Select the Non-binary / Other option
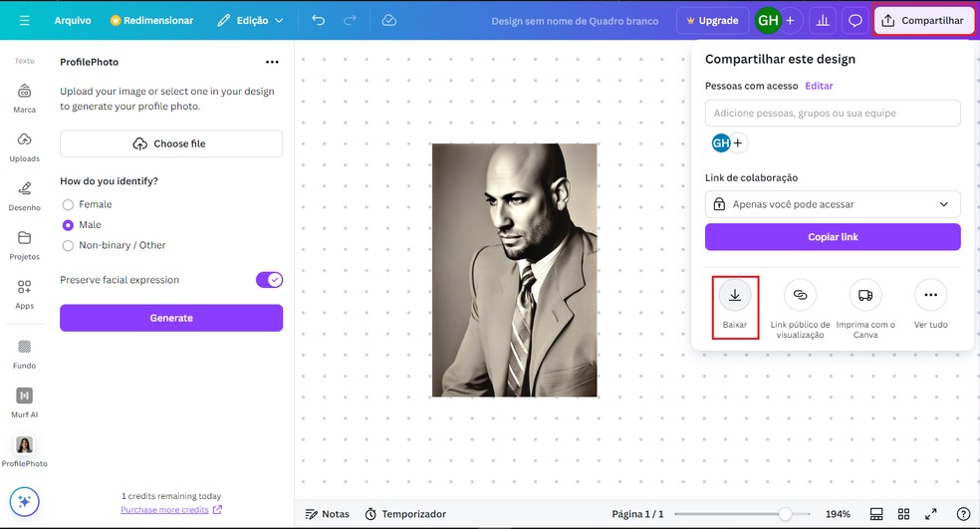The image size is (980, 529). [x=68, y=246]
